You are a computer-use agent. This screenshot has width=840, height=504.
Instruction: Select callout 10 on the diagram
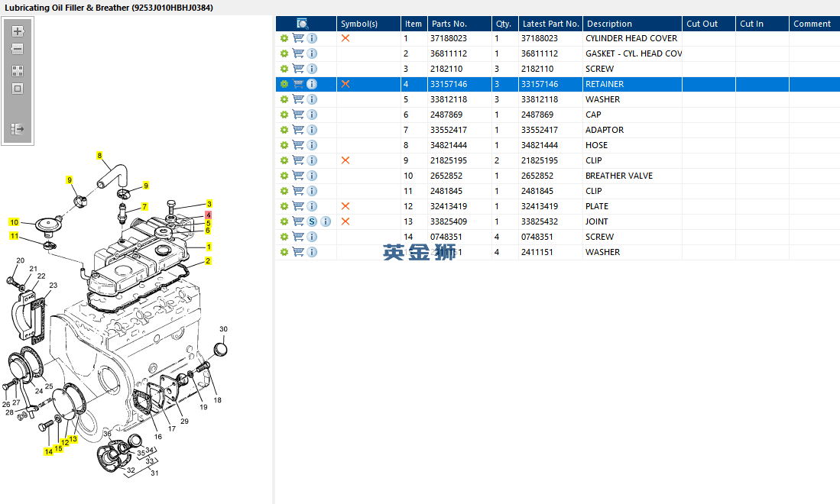coord(14,222)
